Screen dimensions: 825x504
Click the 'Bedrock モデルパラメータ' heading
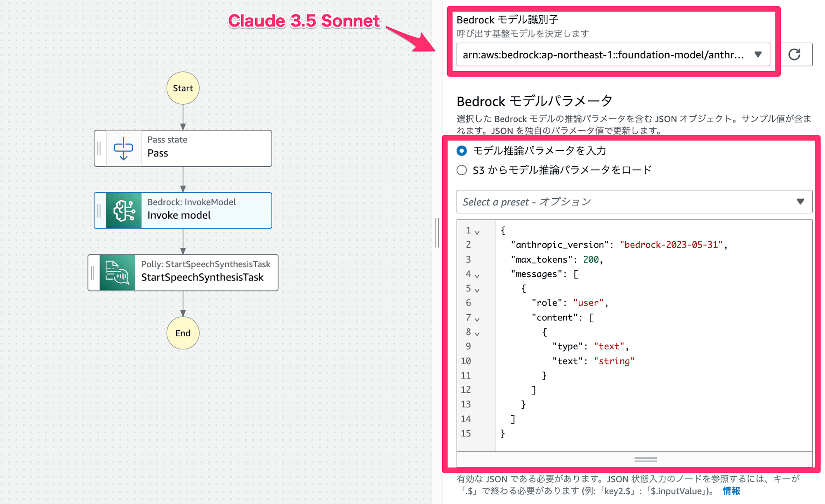[x=535, y=101]
